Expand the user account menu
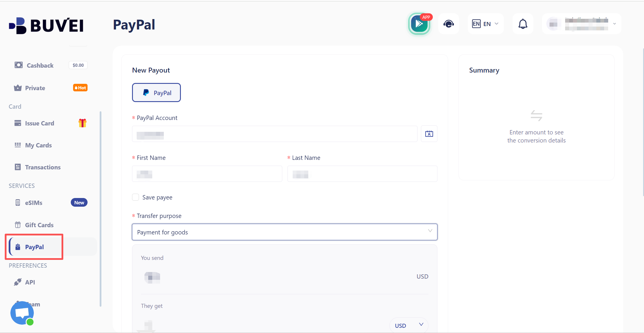This screenshot has height=333, width=644. (x=582, y=24)
